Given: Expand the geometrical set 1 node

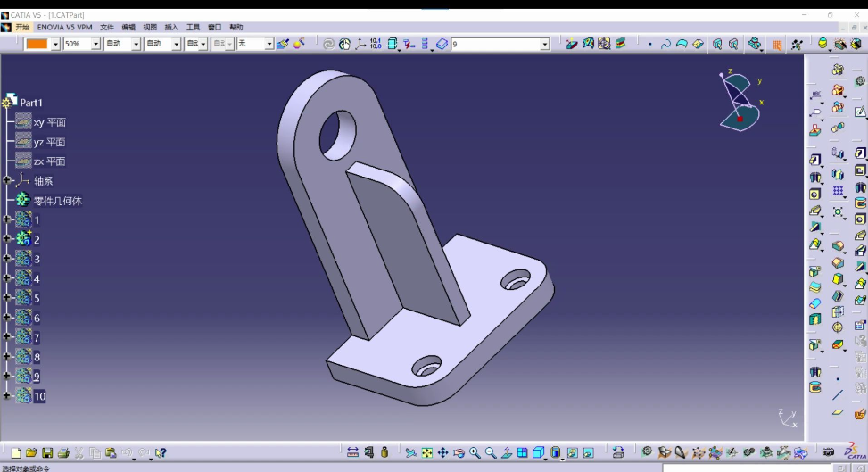Looking at the screenshot, I should click(7, 220).
